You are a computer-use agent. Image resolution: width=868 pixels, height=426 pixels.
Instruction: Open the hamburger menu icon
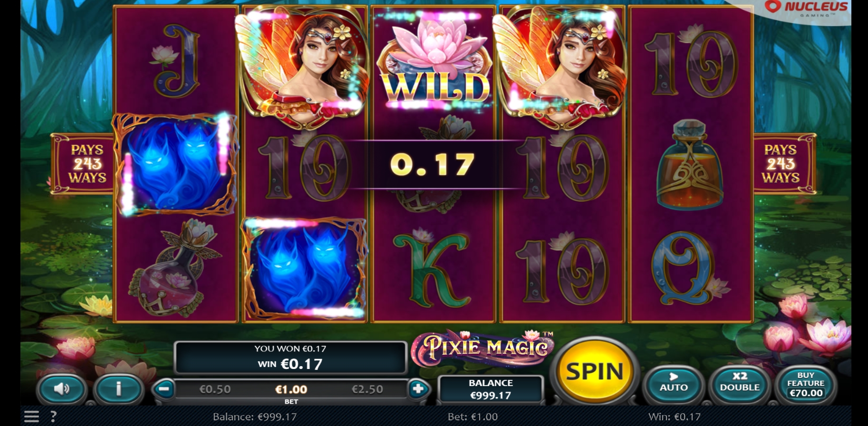[31, 416]
